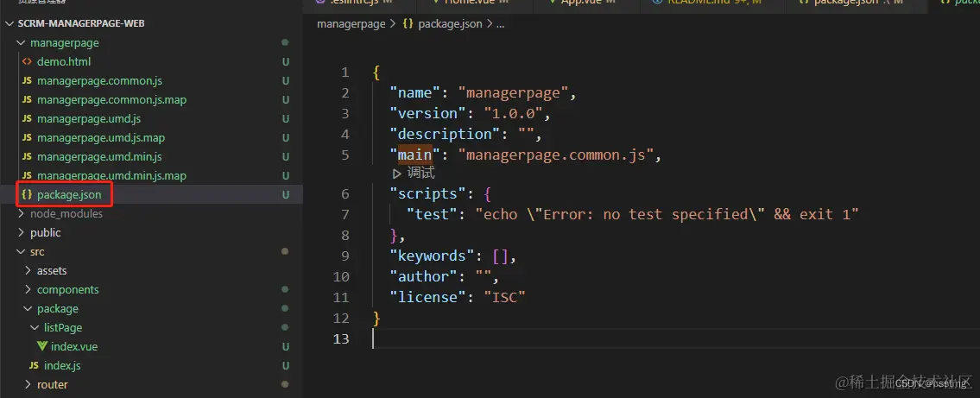Open index.js file name under package
The image size is (980, 398).
[62, 365]
